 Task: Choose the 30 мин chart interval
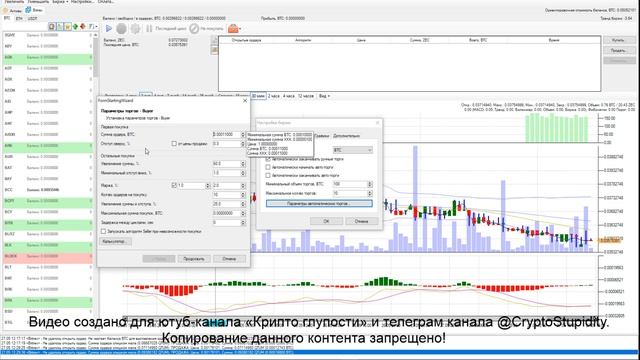coord(258,96)
